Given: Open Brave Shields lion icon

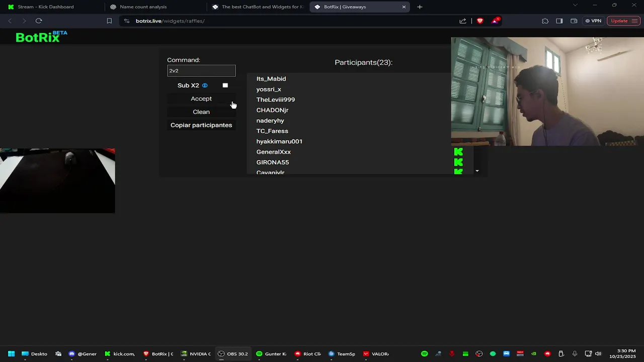Looking at the screenshot, I should [480, 21].
